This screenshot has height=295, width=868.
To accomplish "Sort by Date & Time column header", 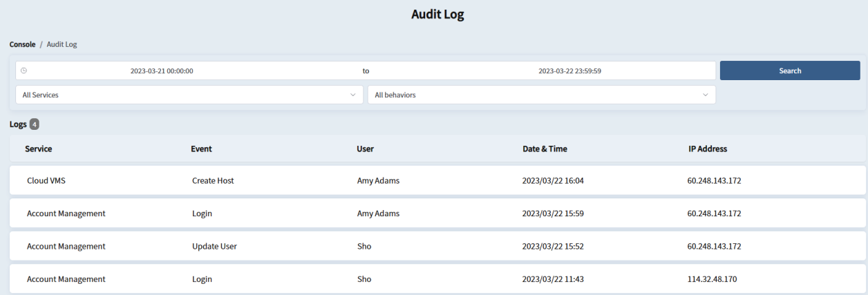I will click(545, 149).
